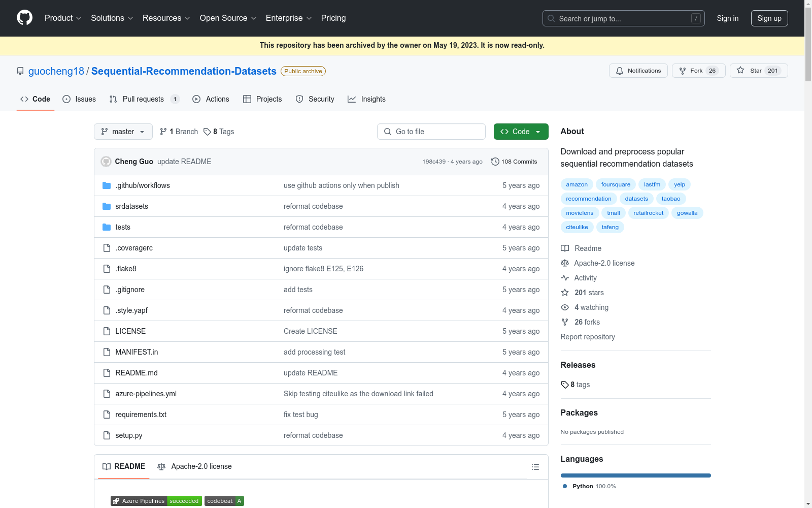Open the .coveragerc file
The image size is (812, 508).
[134, 248]
